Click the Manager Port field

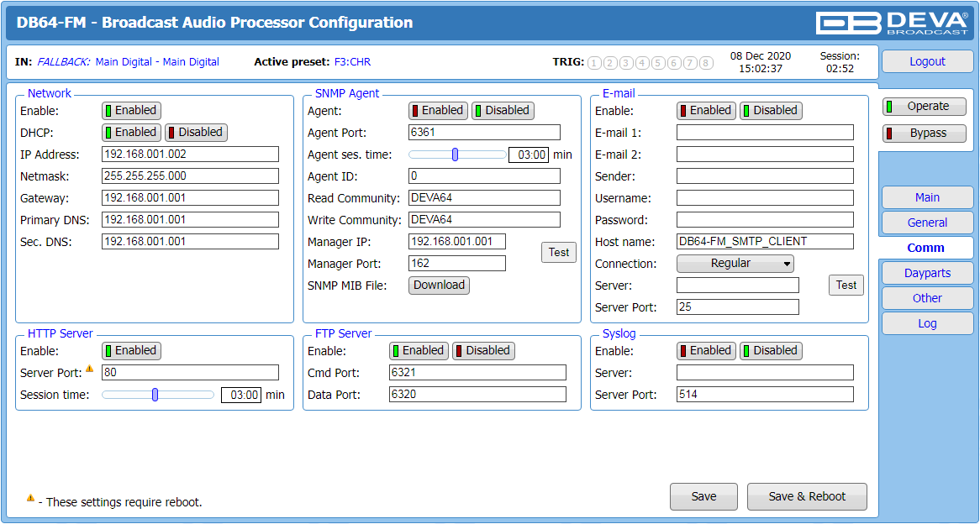point(457,264)
